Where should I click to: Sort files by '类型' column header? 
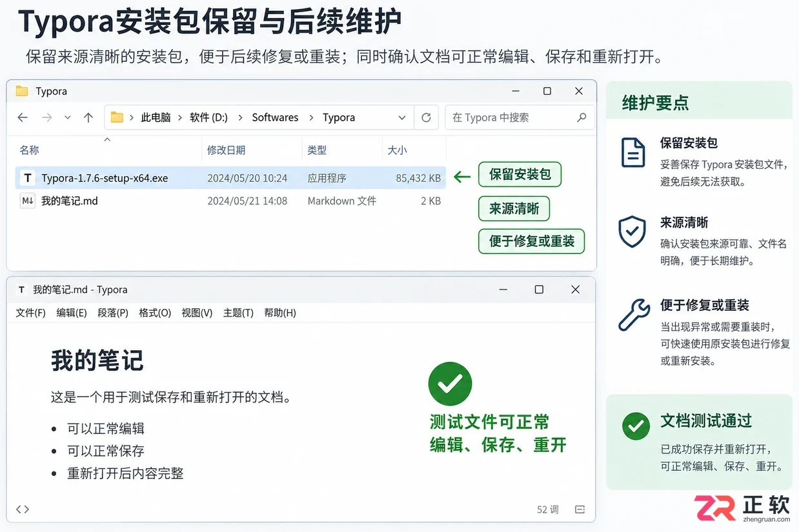tap(317, 150)
